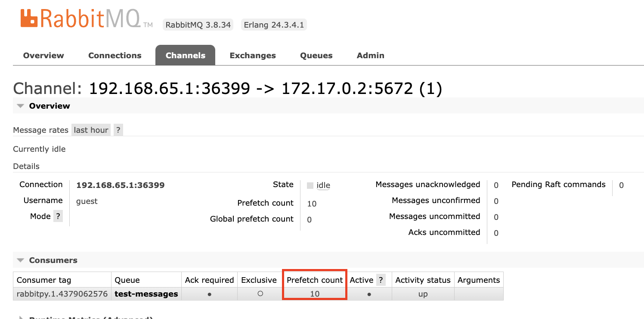The height and width of the screenshot is (319, 644).
Task: Open the Overview tab
Action: tap(43, 55)
